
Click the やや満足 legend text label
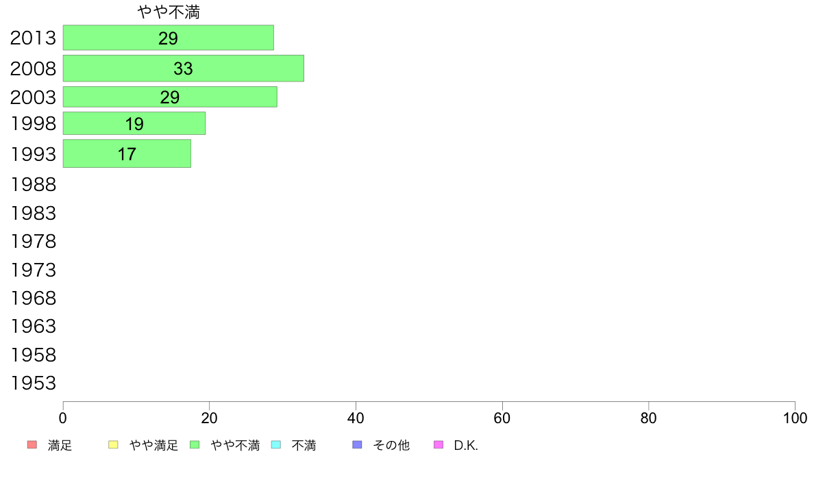pos(153,445)
